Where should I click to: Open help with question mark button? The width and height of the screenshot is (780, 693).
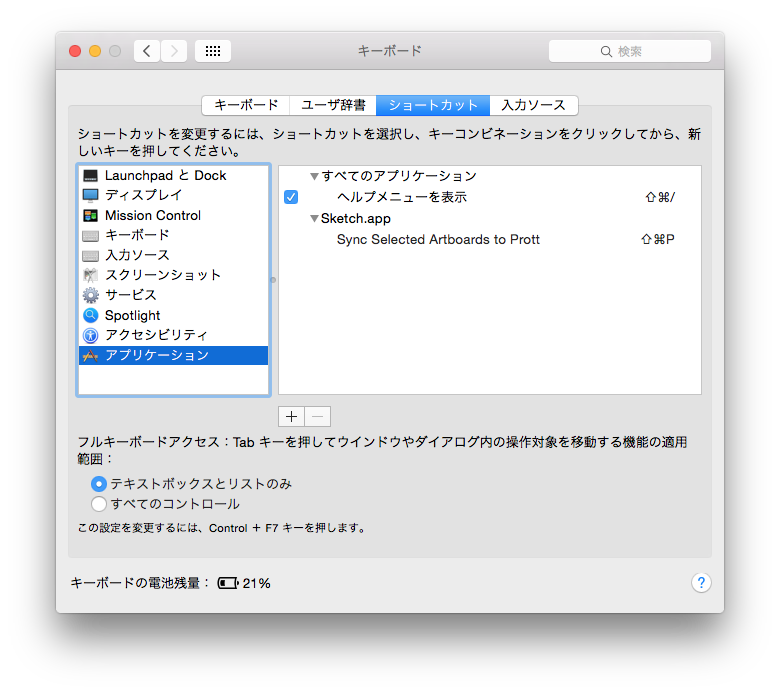pos(701,583)
